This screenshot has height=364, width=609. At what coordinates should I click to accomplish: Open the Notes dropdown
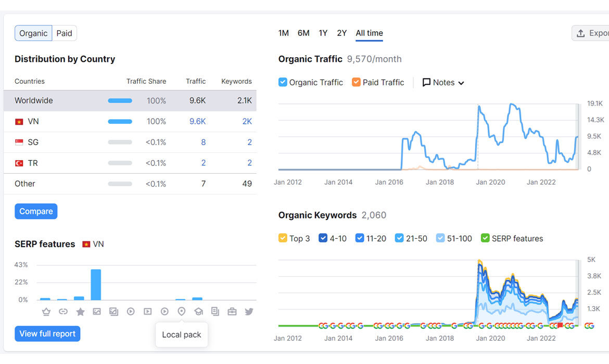pyautogui.click(x=443, y=82)
